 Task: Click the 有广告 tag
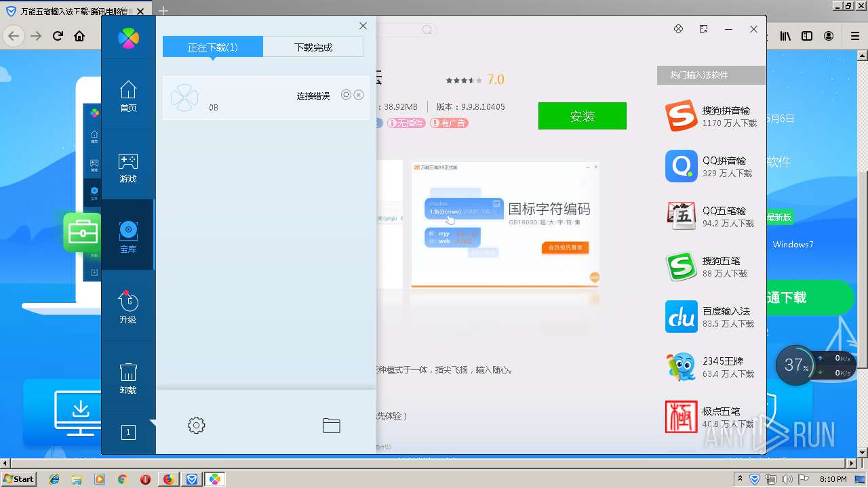tap(449, 123)
